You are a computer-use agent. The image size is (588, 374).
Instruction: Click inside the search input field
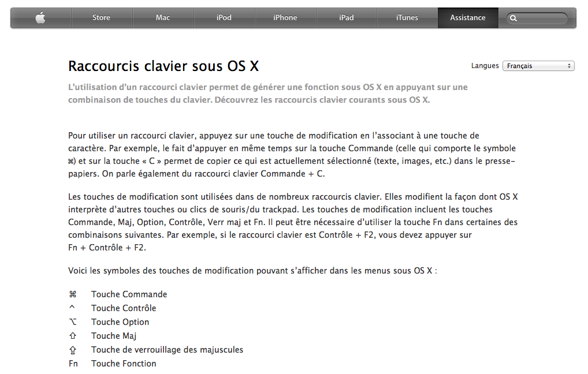(540, 18)
